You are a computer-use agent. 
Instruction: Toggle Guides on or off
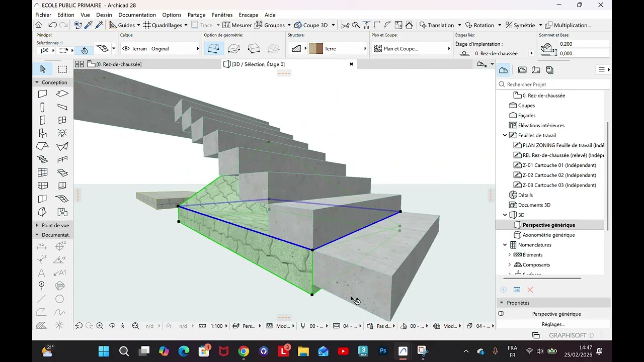tap(122, 25)
